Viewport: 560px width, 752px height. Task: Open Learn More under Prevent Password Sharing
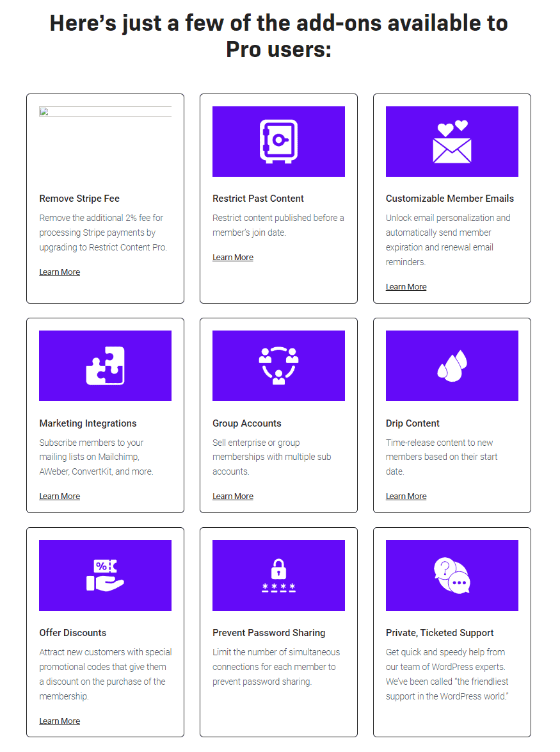233,706
